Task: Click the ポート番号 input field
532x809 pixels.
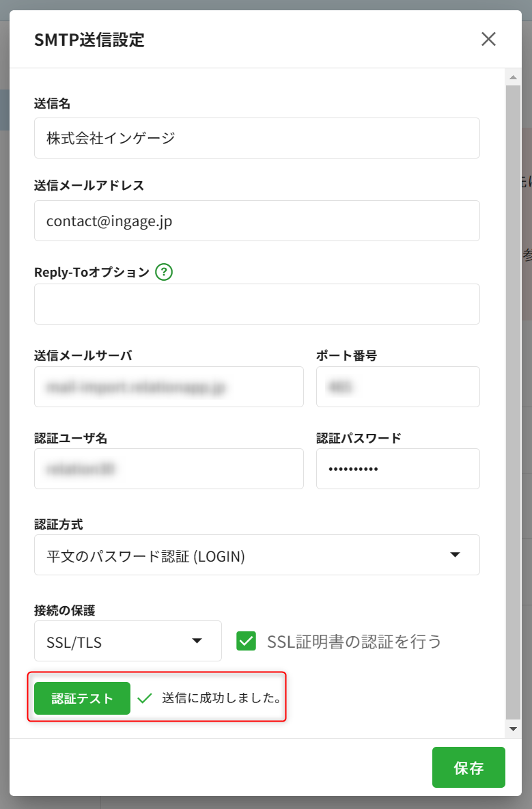Action: (x=397, y=387)
